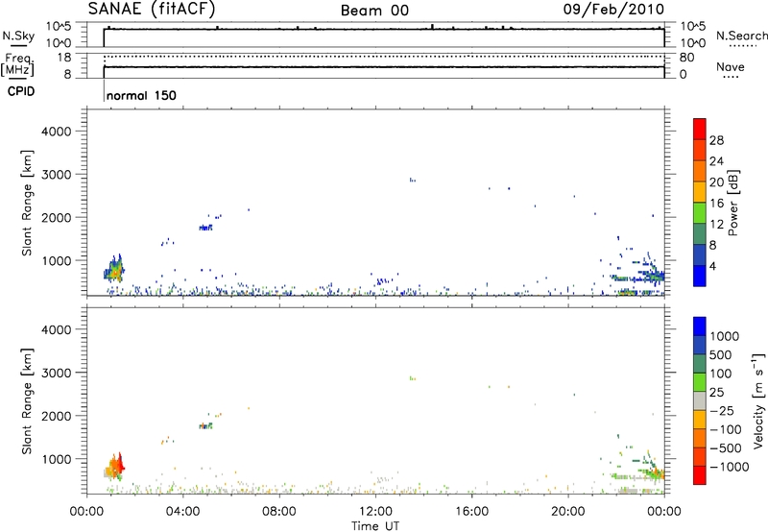Screen dimensions: 768x532
Task: Click the Freq. [MHz] axis label
Action: pos(17,64)
